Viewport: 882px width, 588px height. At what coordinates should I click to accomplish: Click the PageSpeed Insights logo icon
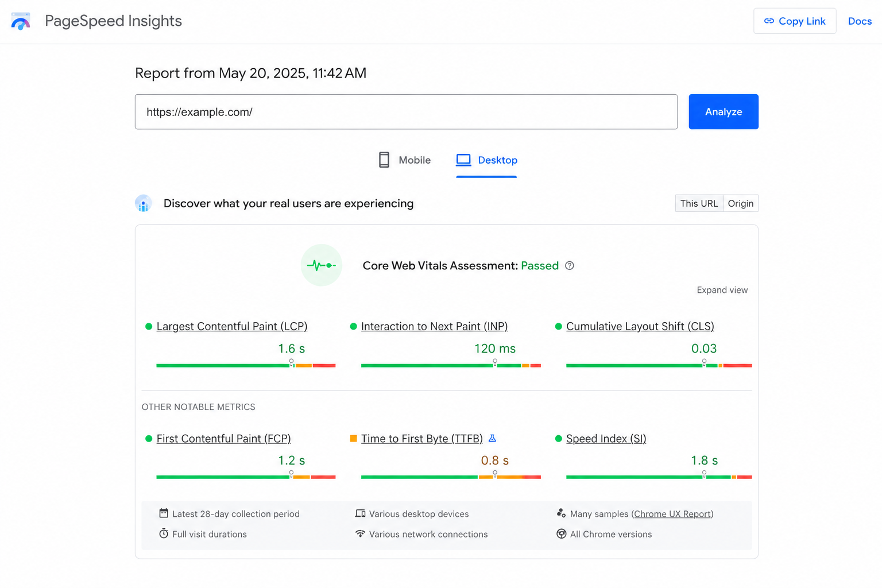[x=21, y=21]
